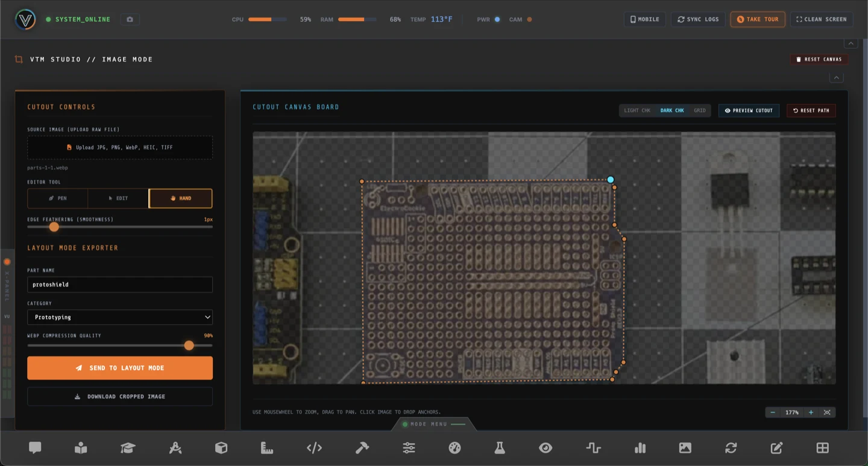868x466 pixels.
Task: Click RESET PATH button
Action: click(811, 110)
